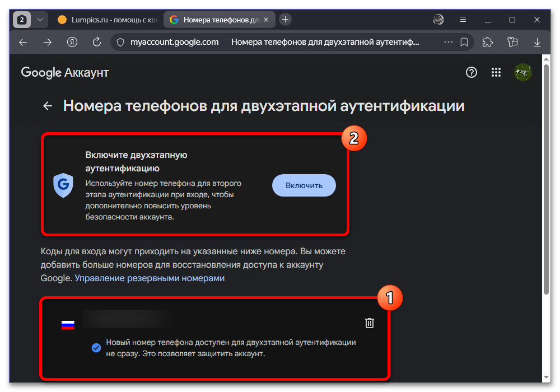This screenshot has width=560, height=392.
Task: Click the shield site-protection icon
Action: coord(121,42)
